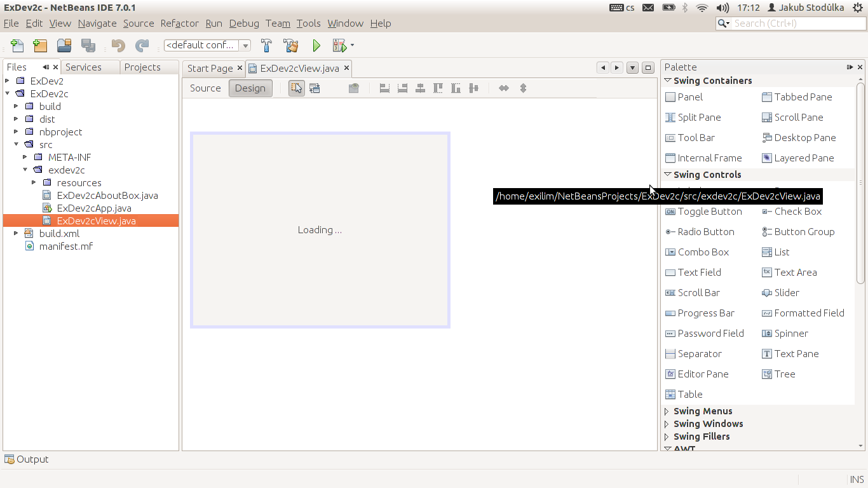Screen dimensions: 868x488
Task: Open the Tools menu
Action: [x=308, y=24]
